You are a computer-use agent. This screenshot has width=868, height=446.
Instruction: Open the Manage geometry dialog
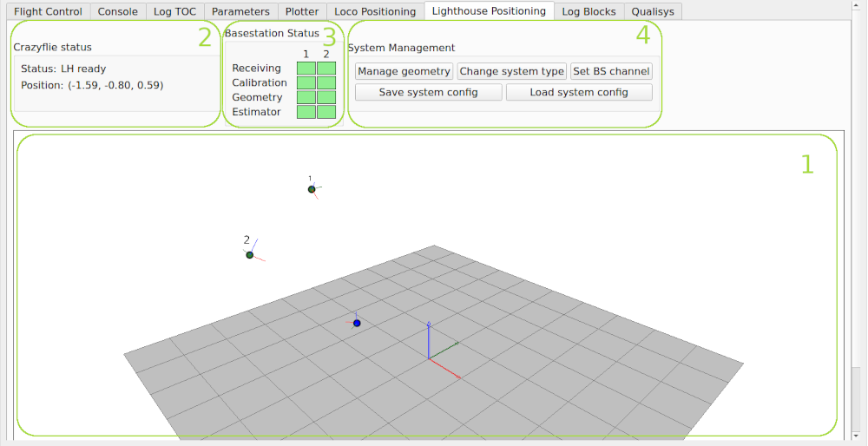[404, 71]
